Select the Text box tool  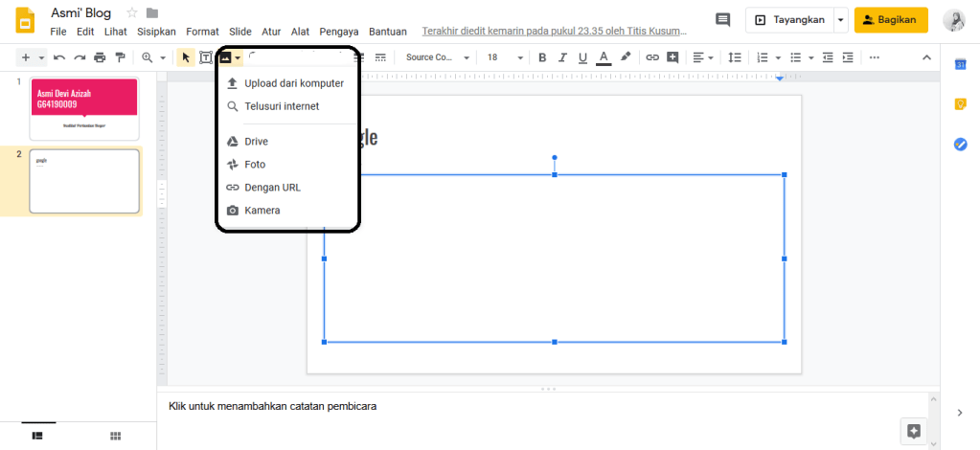tap(205, 57)
